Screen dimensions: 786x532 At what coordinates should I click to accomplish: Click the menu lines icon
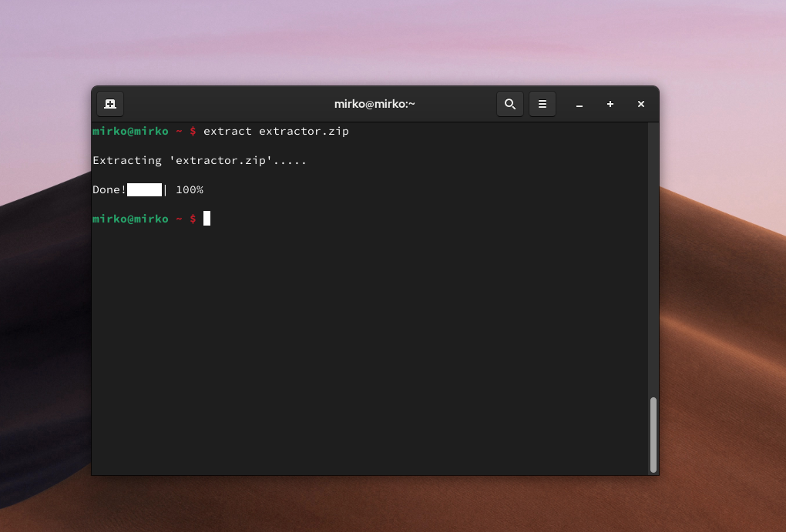[542, 104]
